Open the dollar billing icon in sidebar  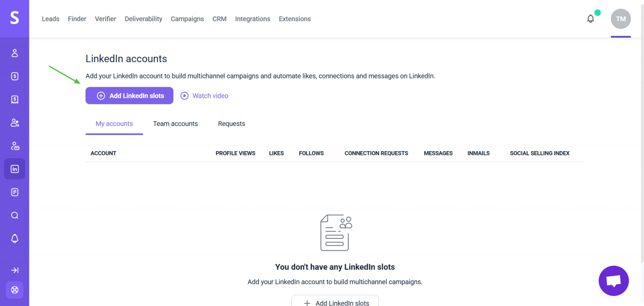pos(15,76)
